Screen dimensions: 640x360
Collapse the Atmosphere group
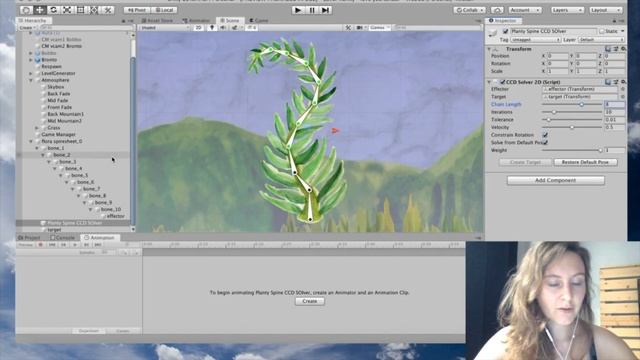31,80
